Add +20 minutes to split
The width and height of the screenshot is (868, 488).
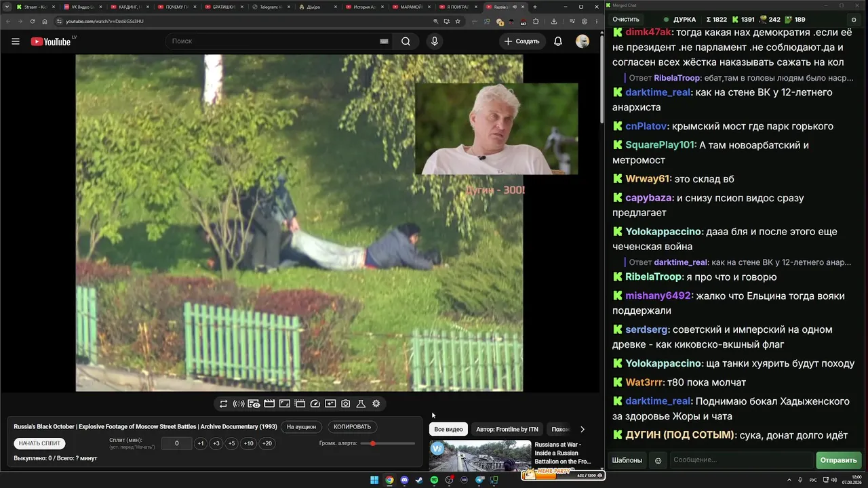pos(267,443)
